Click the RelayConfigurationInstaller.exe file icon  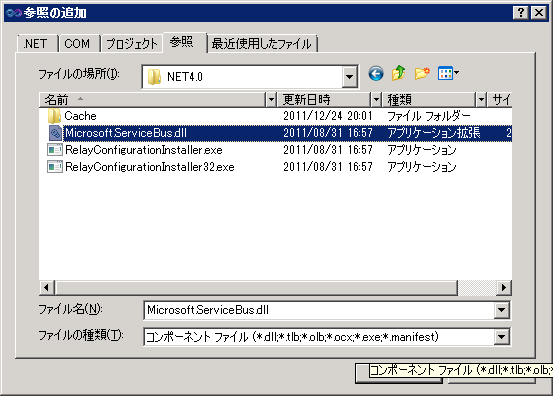[55, 150]
